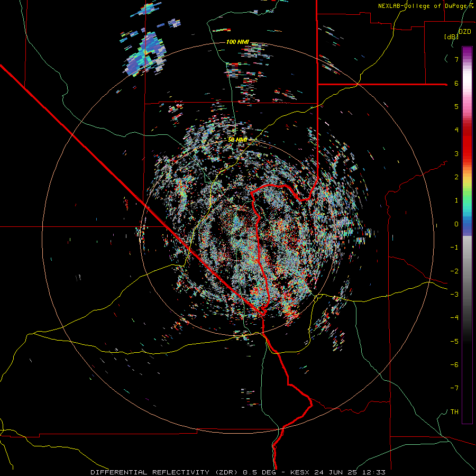Click the 2 dB value on the scale
Screen dimensions: 476x476
[456, 177]
